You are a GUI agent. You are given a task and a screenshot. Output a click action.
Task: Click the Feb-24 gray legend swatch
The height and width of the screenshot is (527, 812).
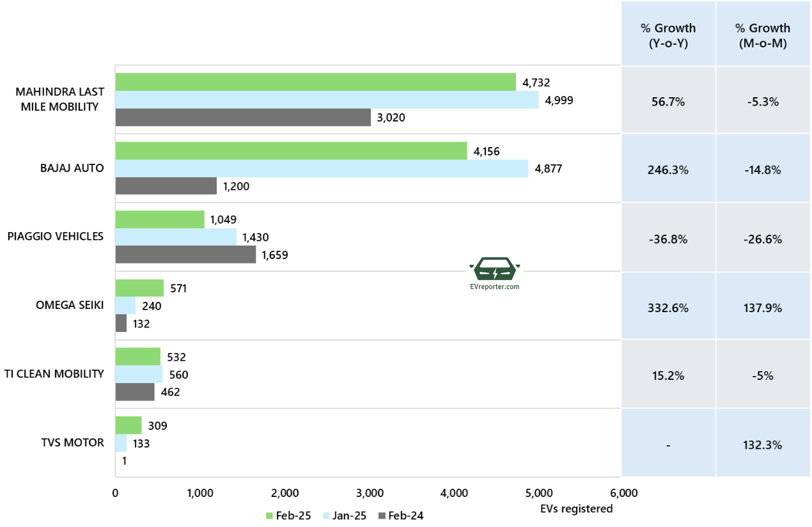tap(382, 516)
